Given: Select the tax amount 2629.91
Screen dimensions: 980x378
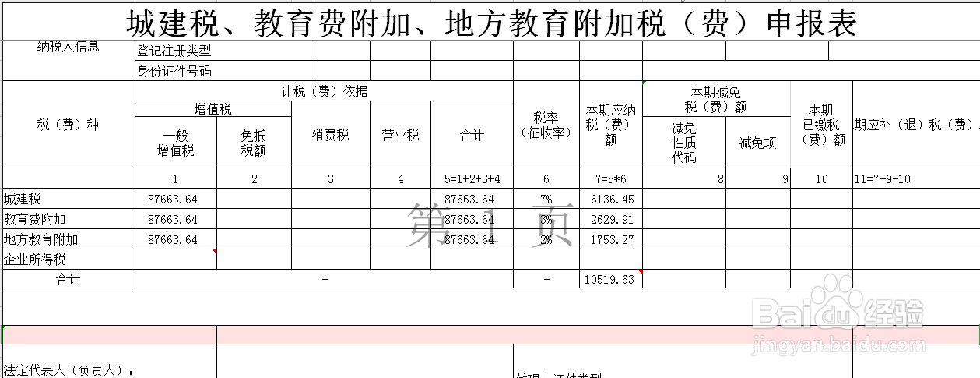Looking at the screenshot, I should [x=611, y=219].
